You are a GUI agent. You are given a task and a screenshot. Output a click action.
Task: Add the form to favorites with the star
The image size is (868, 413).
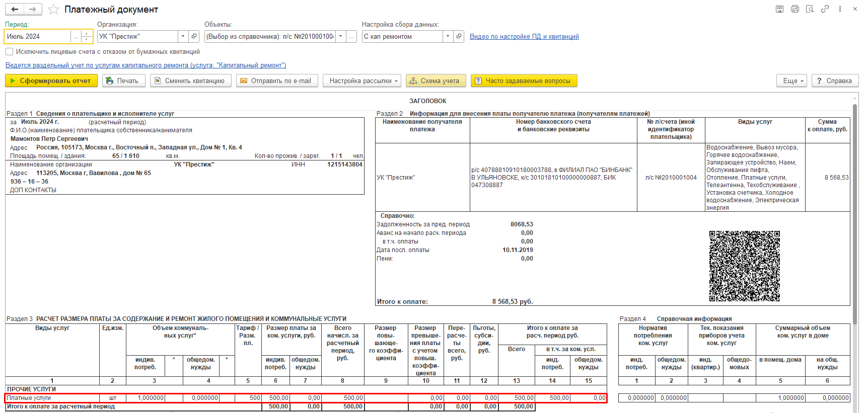pos(53,10)
